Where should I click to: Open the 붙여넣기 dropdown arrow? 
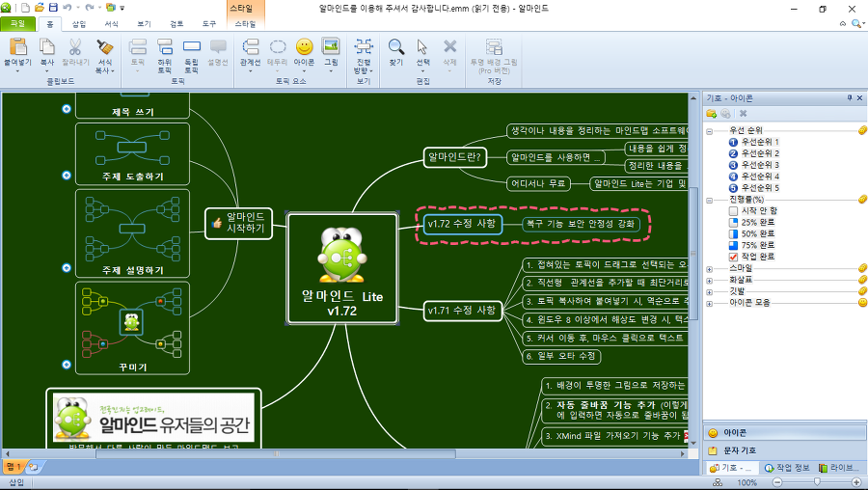coord(17,70)
